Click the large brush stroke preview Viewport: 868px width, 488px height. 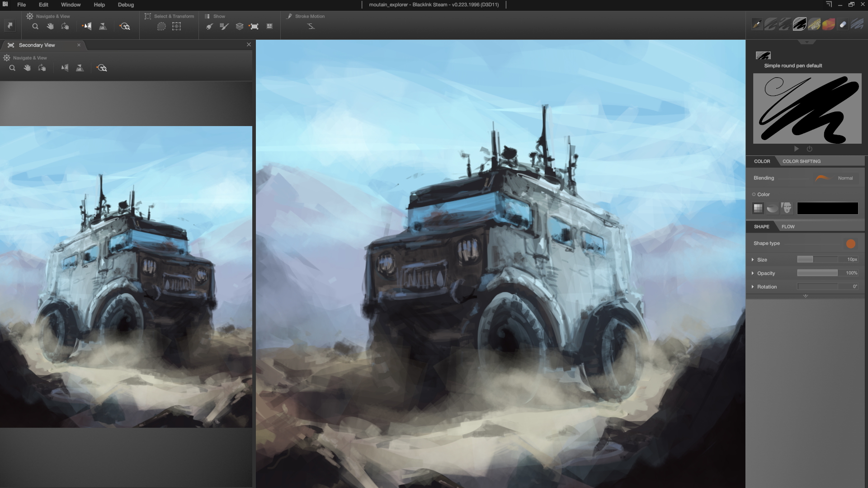[807, 108]
